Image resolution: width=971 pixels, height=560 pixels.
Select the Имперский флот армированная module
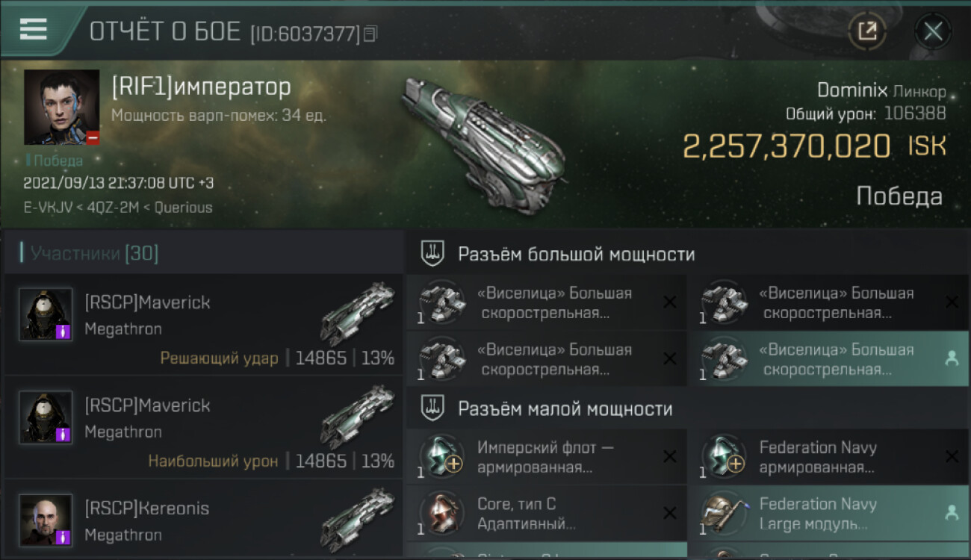click(x=547, y=457)
